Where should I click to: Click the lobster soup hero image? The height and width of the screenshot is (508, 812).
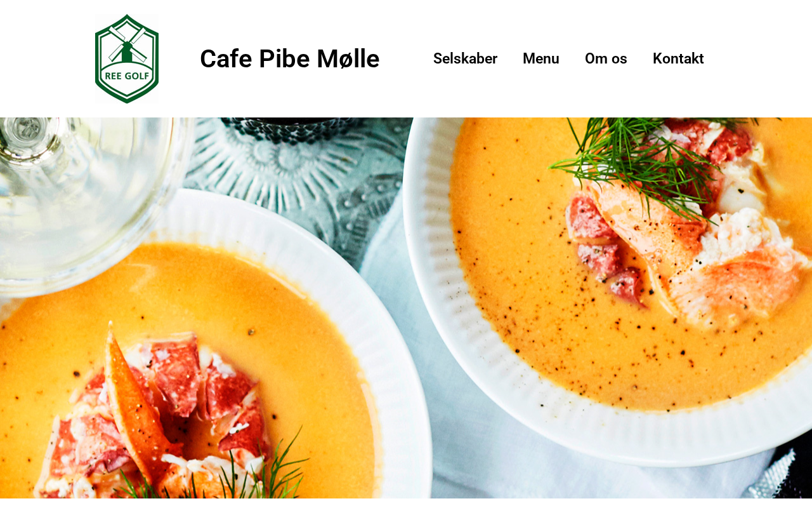coord(406,312)
